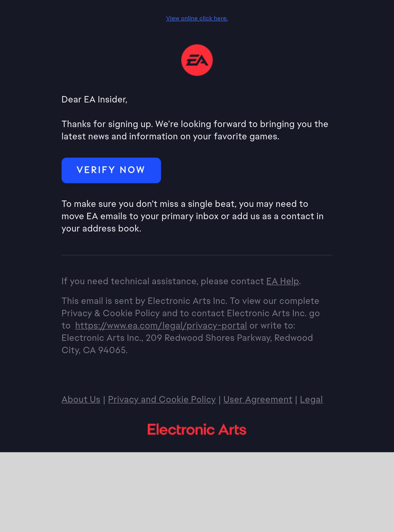394x532 pixels.
Task: Open the 'View online click here' link
Action: [197, 18]
